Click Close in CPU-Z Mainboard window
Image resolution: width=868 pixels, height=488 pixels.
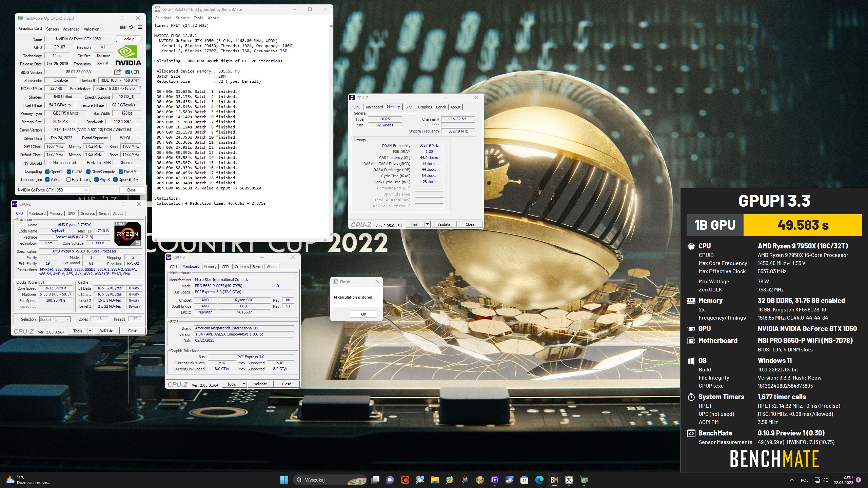pos(287,384)
